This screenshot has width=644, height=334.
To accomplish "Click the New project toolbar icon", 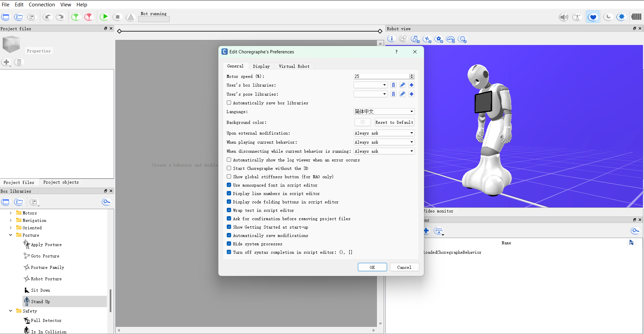I will pyautogui.click(x=6, y=17).
